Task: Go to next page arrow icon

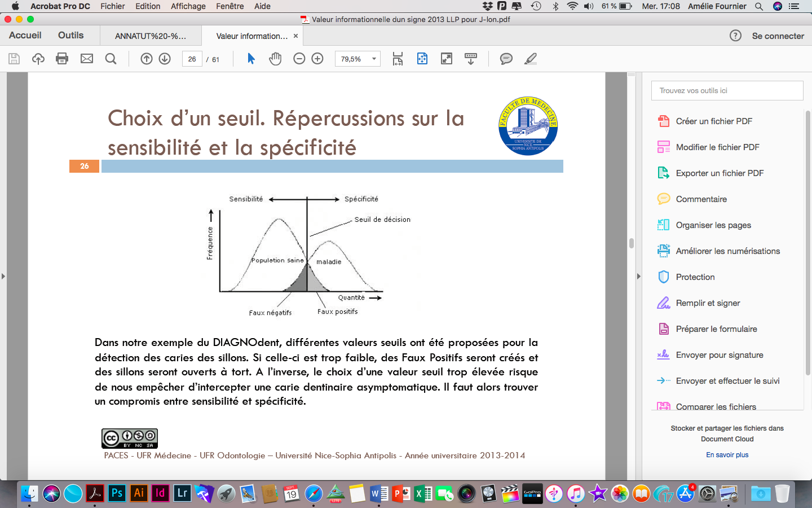Action: [x=165, y=59]
